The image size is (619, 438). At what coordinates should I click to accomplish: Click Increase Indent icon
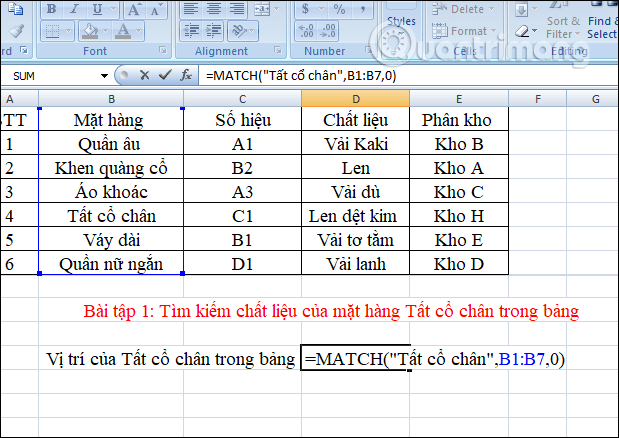pos(214,31)
